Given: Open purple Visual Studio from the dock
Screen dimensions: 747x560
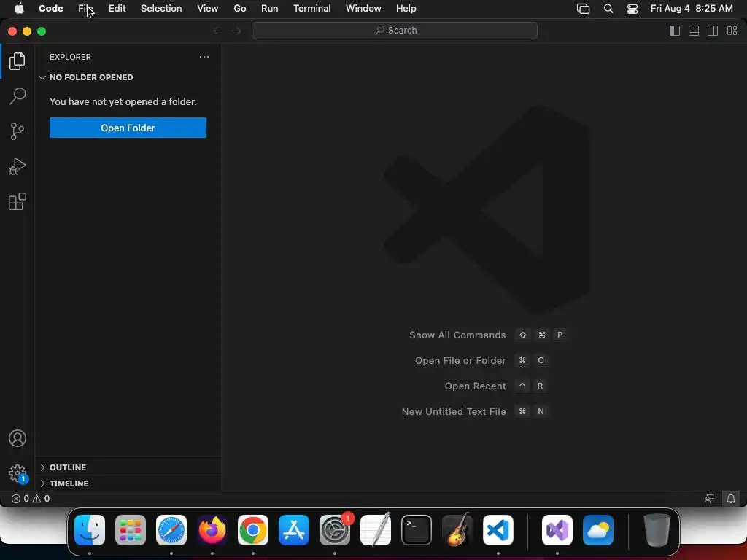Looking at the screenshot, I should pyautogui.click(x=557, y=530).
